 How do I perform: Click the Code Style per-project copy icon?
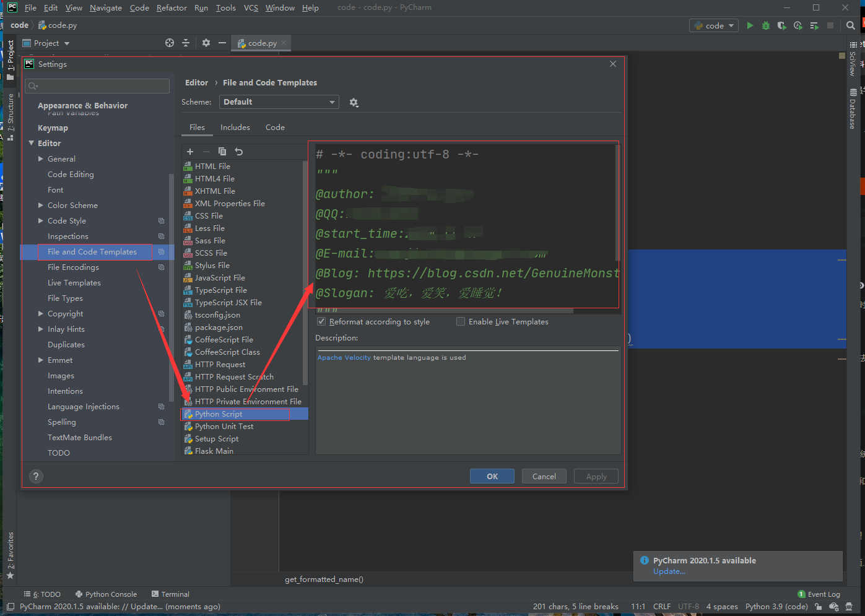(x=161, y=221)
